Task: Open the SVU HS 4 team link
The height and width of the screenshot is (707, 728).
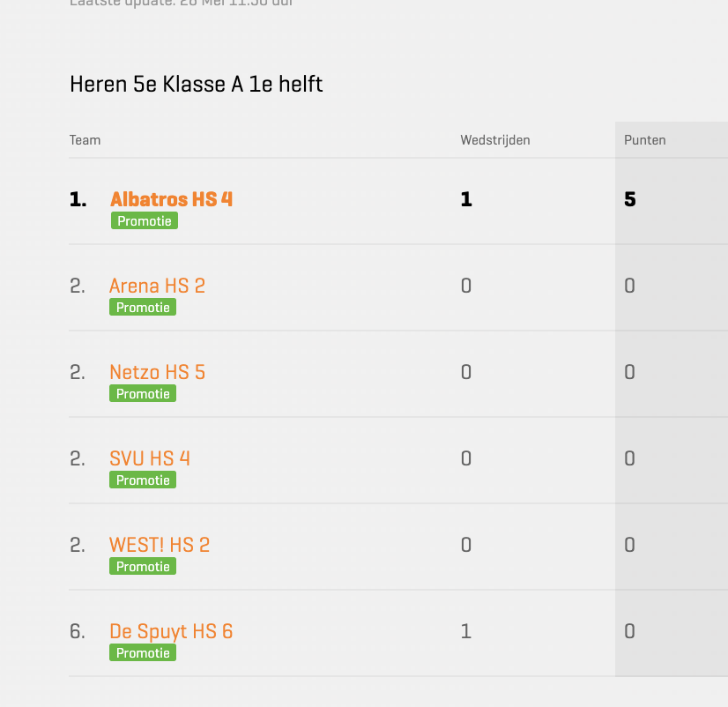Action: 150,458
